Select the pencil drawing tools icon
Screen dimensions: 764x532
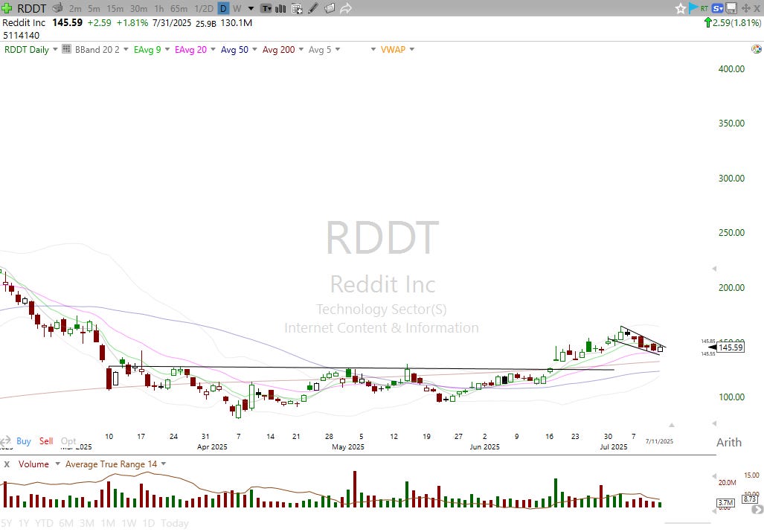point(313,8)
